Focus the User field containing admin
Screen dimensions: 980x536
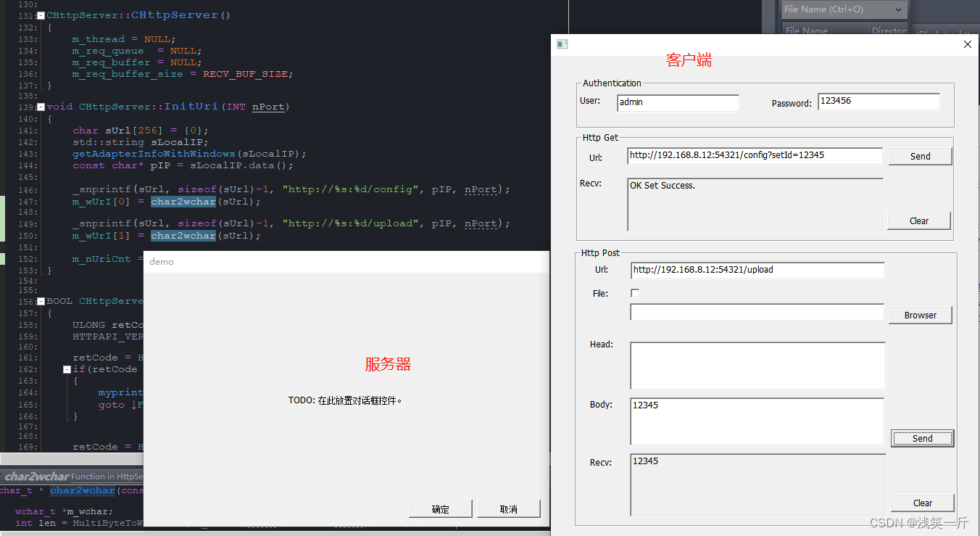click(678, 102)
